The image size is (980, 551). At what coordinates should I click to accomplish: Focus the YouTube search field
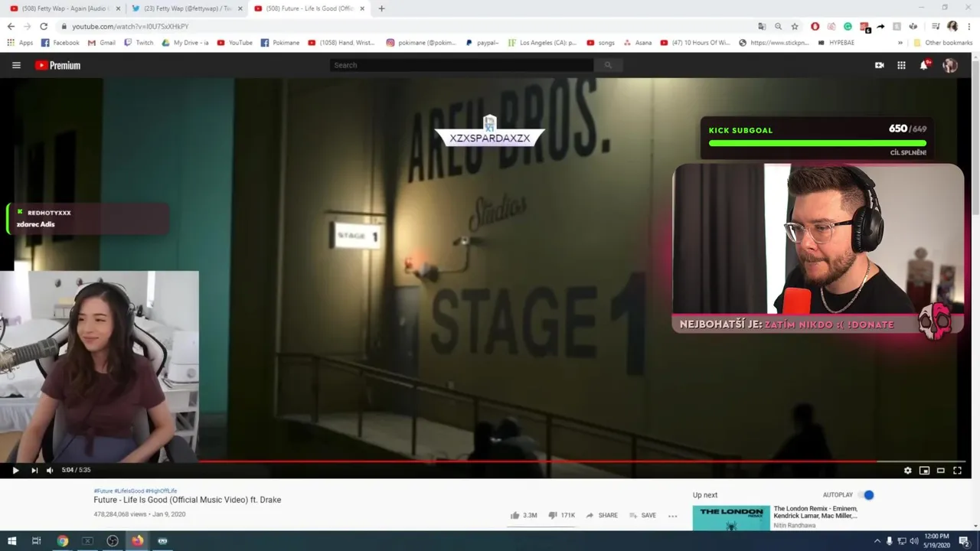coord(462,65)
